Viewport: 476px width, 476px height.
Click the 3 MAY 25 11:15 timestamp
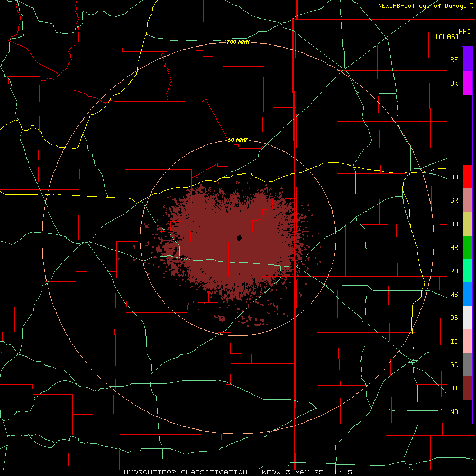319,472
